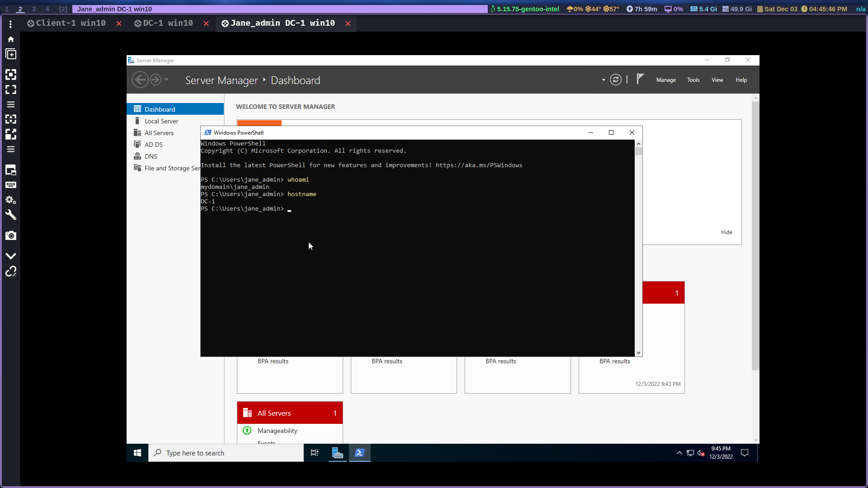Select Local Server in the navigation pane
868x488 pixels.
pyautogui.click(x=175, y=121)
